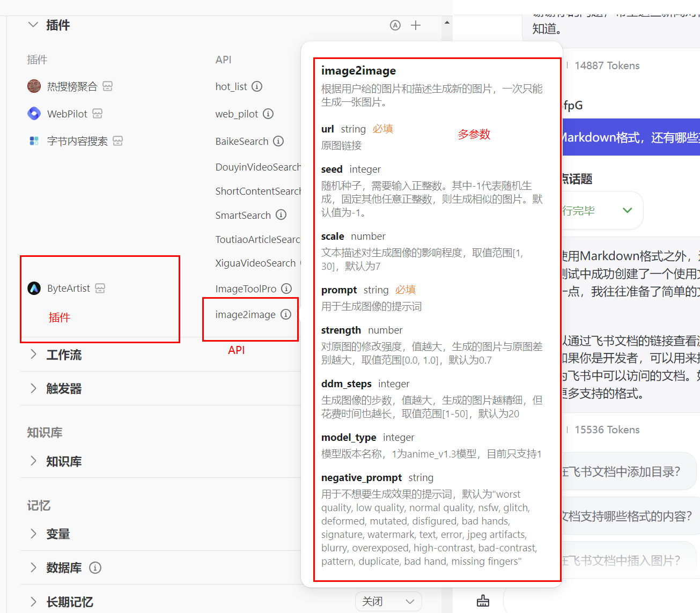Click the image2image tooltip title
Screen dimensions: 700x613
tap(358, 71)
